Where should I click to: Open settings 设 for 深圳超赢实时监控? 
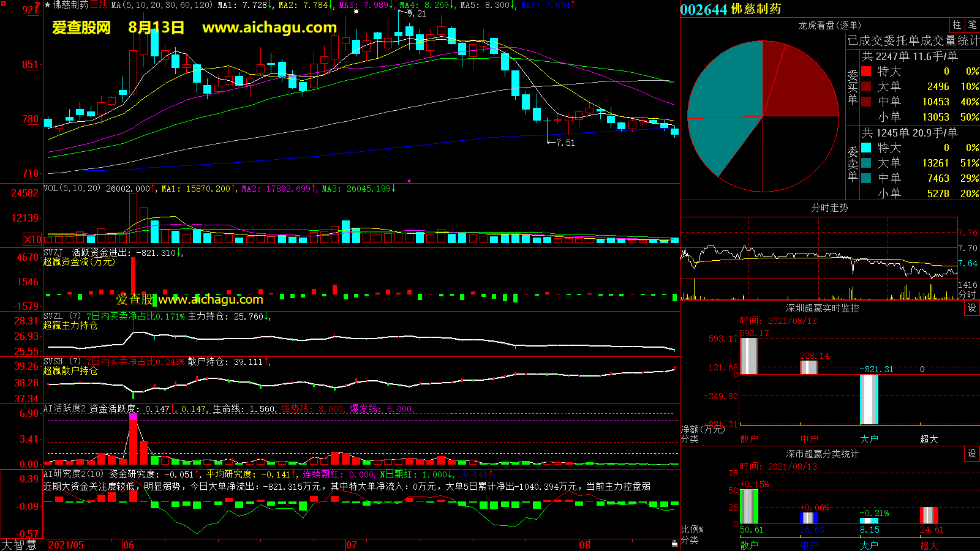point(972,308)
